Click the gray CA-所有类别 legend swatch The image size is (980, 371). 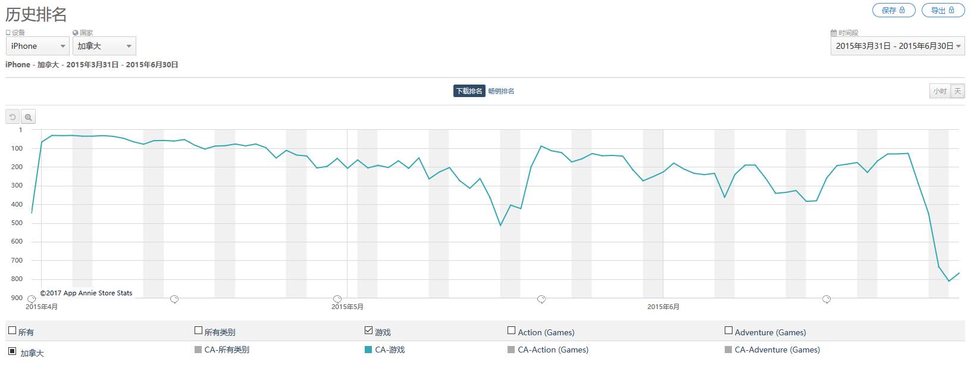click(198, 350)
